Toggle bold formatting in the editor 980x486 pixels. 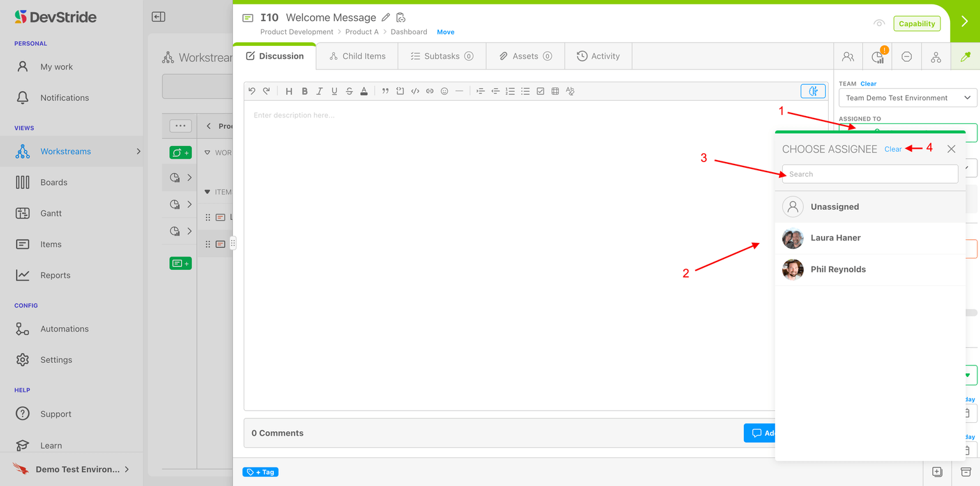coord(304,91)
